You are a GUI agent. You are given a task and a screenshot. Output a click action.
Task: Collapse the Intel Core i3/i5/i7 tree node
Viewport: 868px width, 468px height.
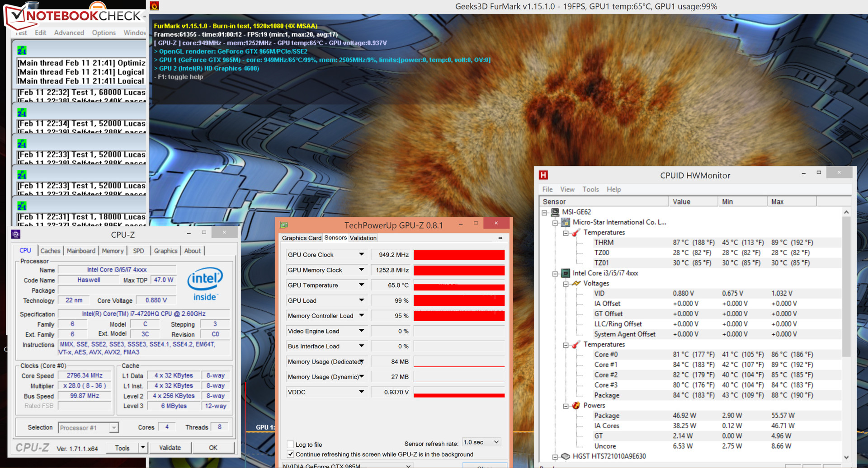555,273
